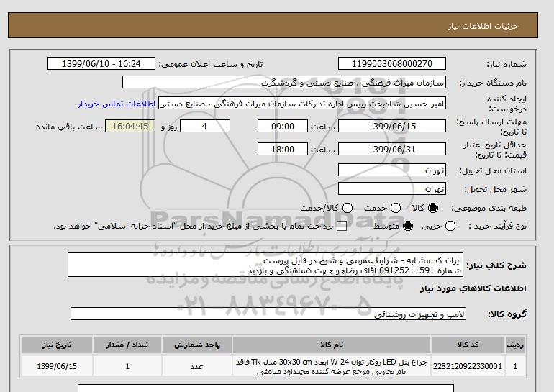Viewport: 554px width, 392px height.
Task: Select the متوسط purchase type radio
Action: point(408,226)
